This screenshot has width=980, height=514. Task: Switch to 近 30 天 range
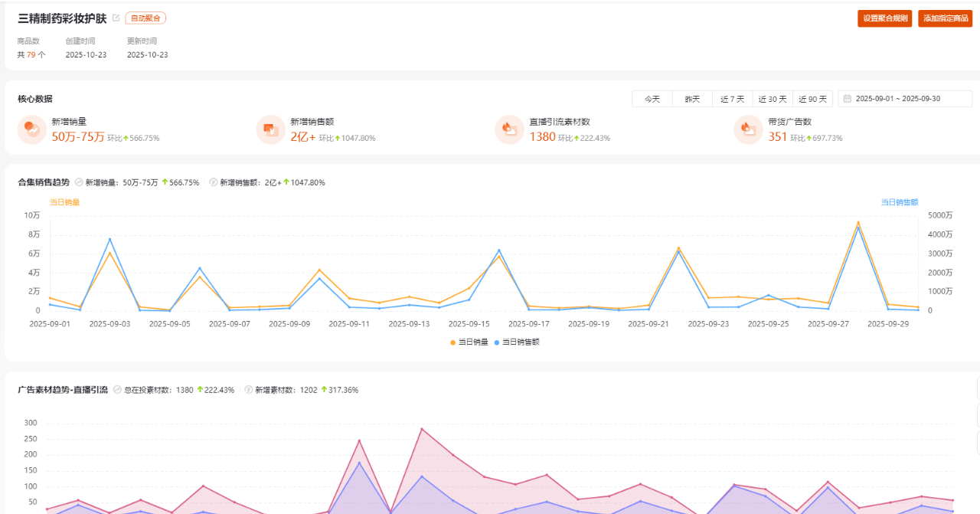pos(773,99)
